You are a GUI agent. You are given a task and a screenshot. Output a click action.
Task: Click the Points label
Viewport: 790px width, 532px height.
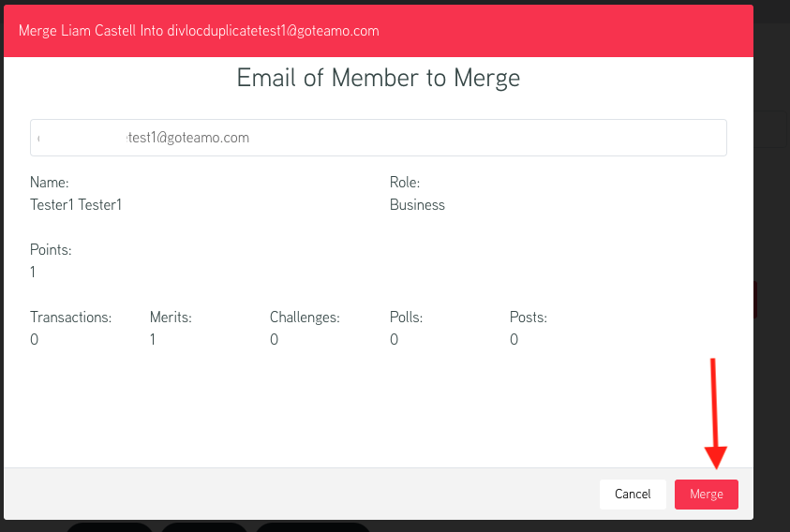point(51,250)
